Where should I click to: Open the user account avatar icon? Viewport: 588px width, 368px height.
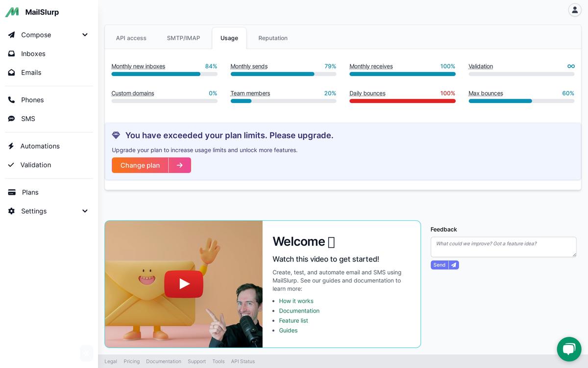574,10
